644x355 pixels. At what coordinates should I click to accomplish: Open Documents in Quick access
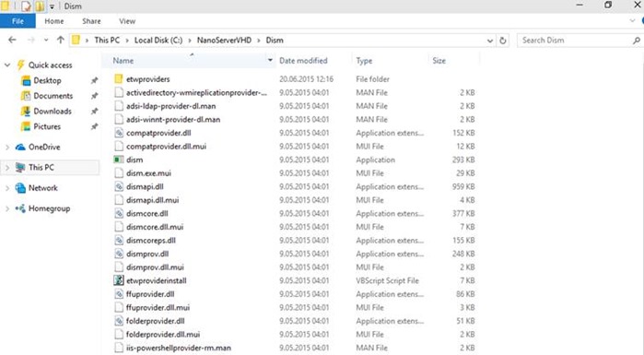coord(53,96)
